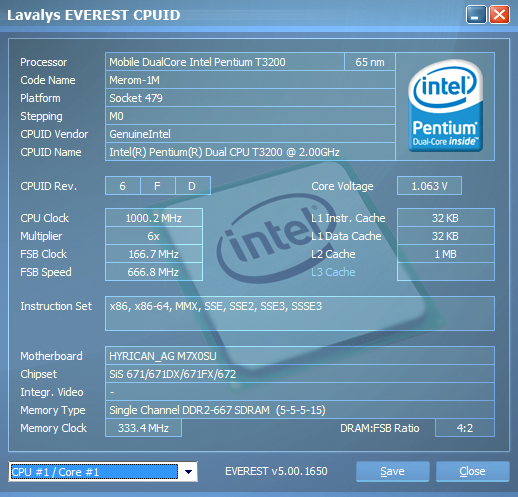Click the Single Channel DDR2-667 SDRAM memory type
The height and width of the screenshot is (497, 518).
point(300,410)
